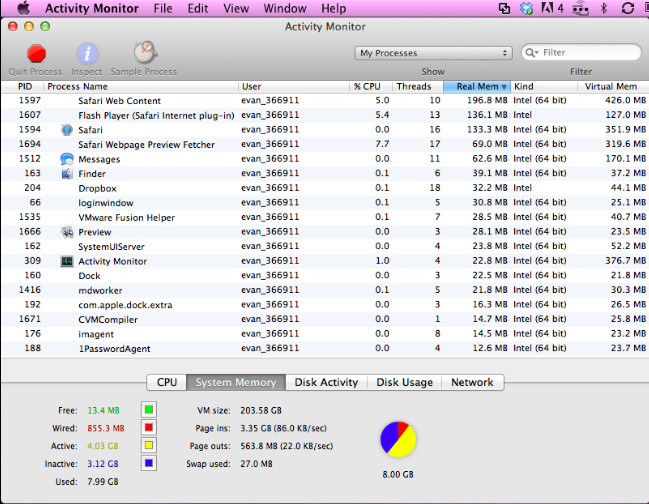The height and width of the screenshot is (504, 649).
Task: Select the Finder icon in process list
Action: click(x=67, y=174)
